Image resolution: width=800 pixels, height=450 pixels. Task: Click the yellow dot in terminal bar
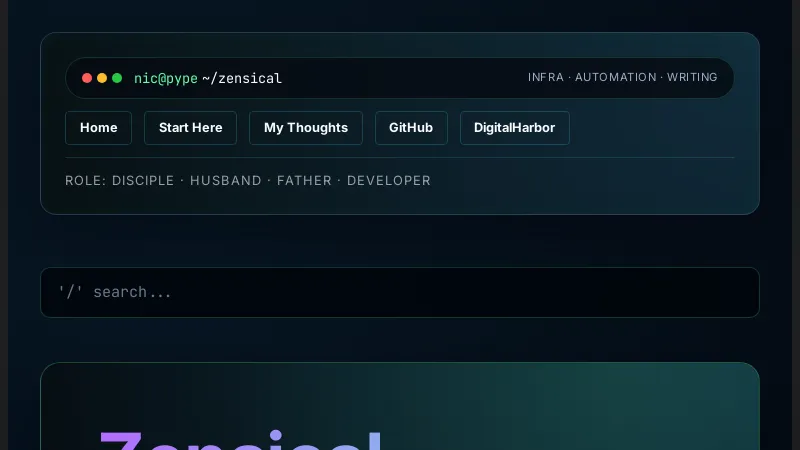102,78
